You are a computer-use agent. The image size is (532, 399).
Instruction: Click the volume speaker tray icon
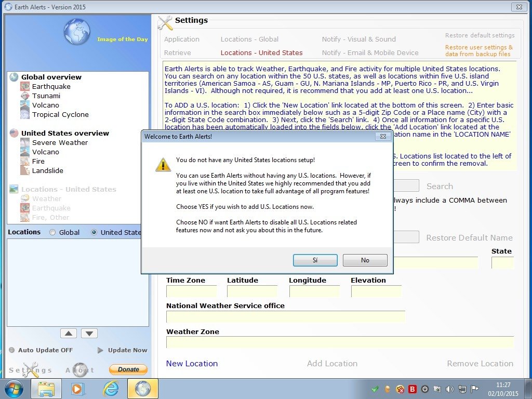pos(449,389)
